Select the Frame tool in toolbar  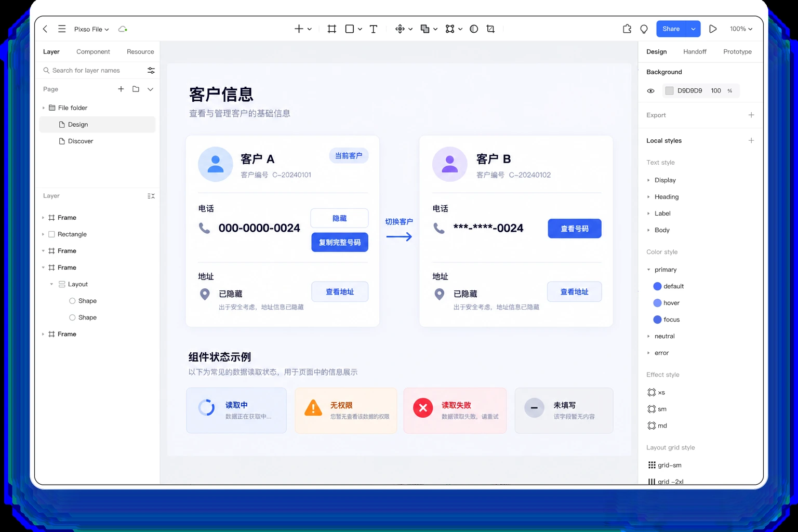pos(332,29)
